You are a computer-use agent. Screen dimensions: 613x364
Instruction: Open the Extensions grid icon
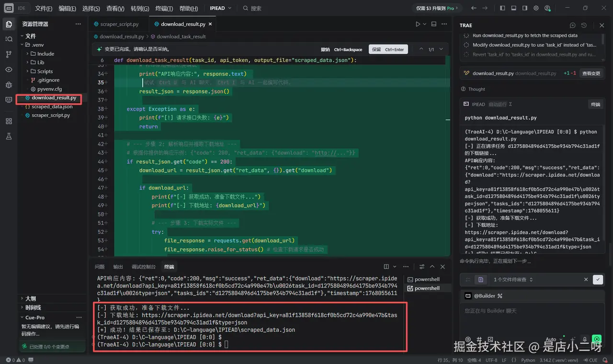coord(9,121)
